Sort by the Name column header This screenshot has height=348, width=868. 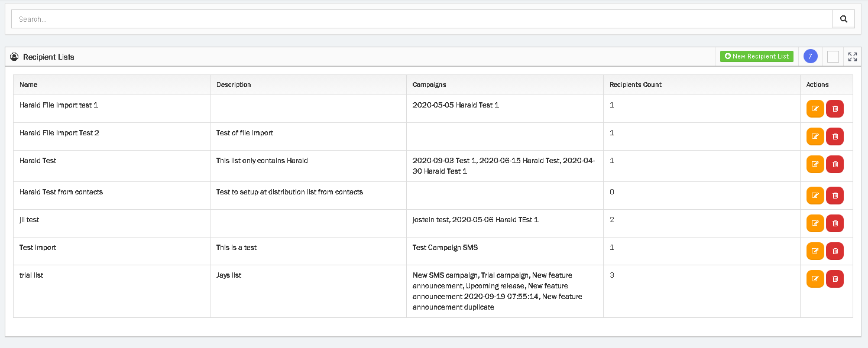[28, 84]
